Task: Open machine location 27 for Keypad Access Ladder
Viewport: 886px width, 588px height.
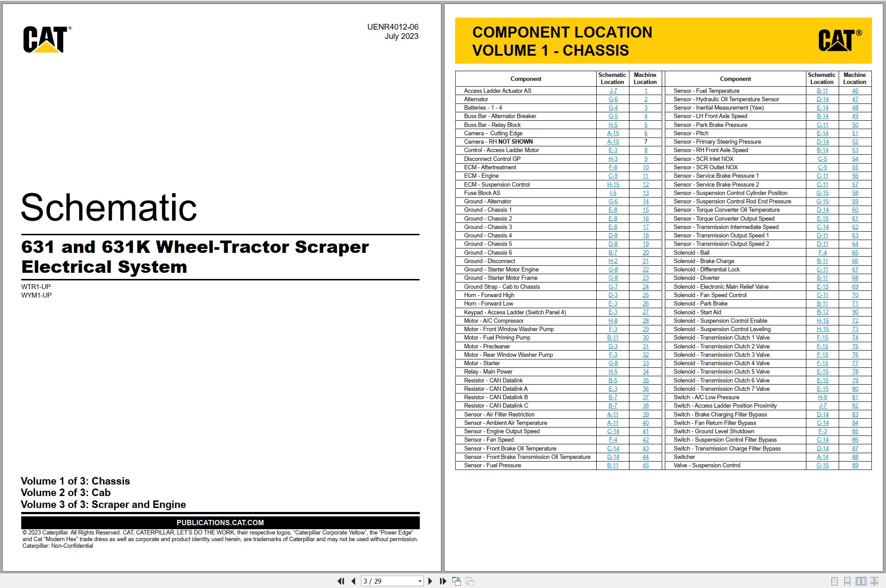Action: click(646, 312)
